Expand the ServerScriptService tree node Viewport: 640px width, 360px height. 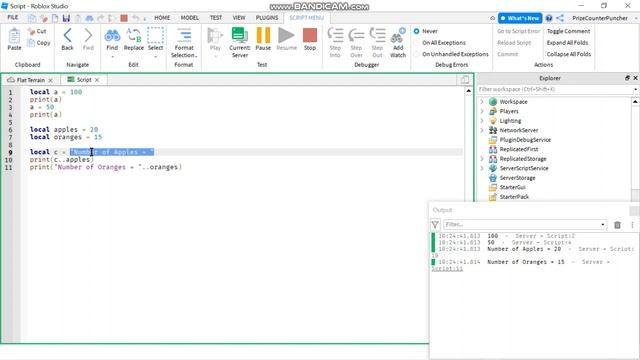(x=482, y=168)
